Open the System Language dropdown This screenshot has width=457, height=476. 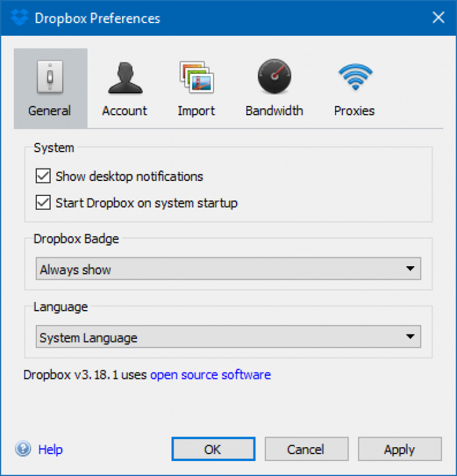(x=228, y=337)
